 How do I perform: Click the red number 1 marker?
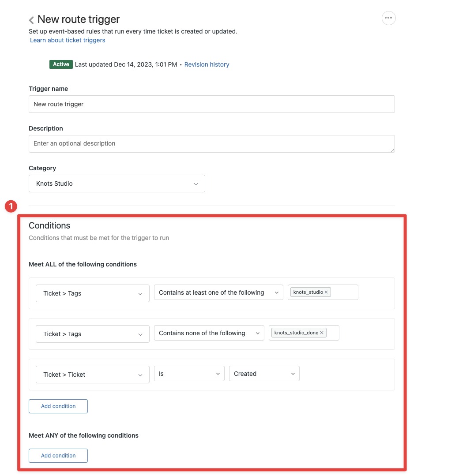point(11,206)
